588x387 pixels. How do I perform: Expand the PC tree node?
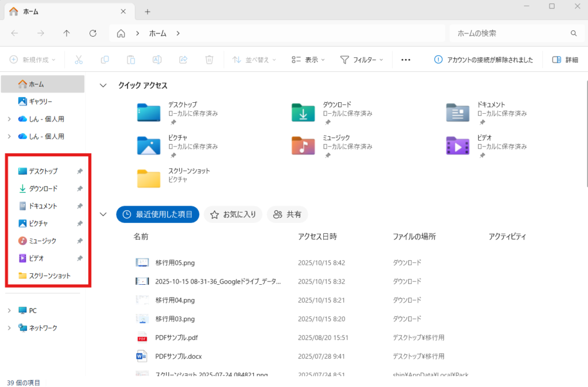tap(9, 311)
